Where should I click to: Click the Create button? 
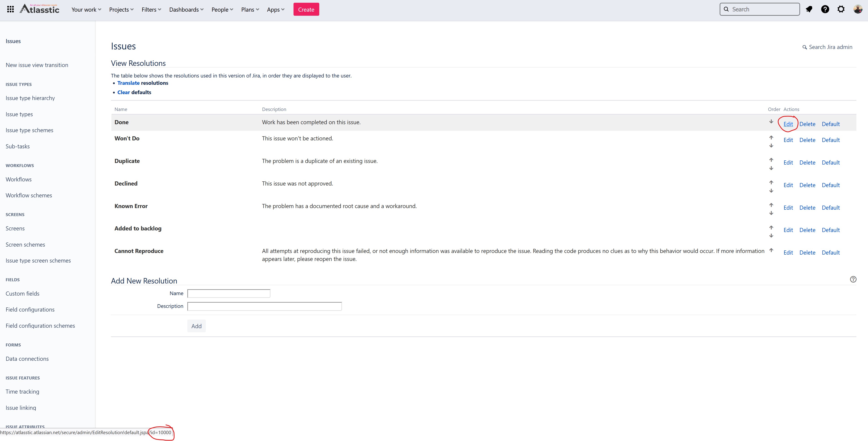pyautogui.click(x=306, y=9)
